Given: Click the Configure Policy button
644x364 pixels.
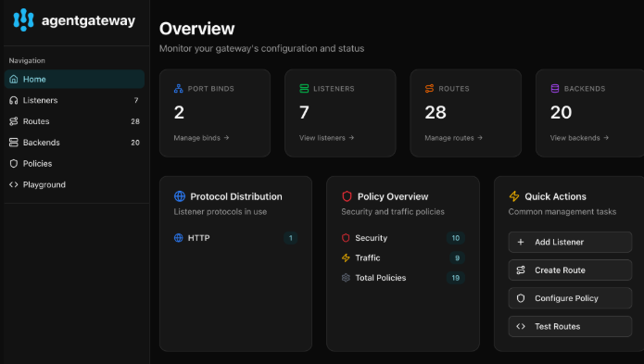Looking at the screenshot, I should point(570,298).
